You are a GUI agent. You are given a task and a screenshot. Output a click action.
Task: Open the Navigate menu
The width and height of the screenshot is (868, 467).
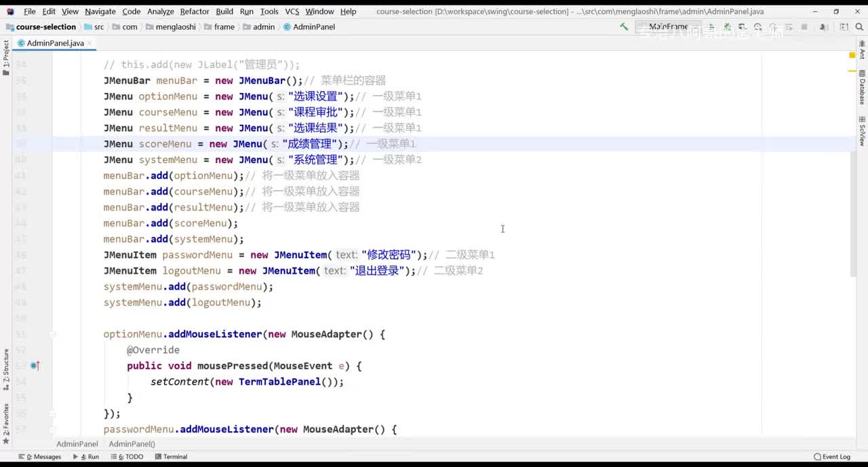100,12
